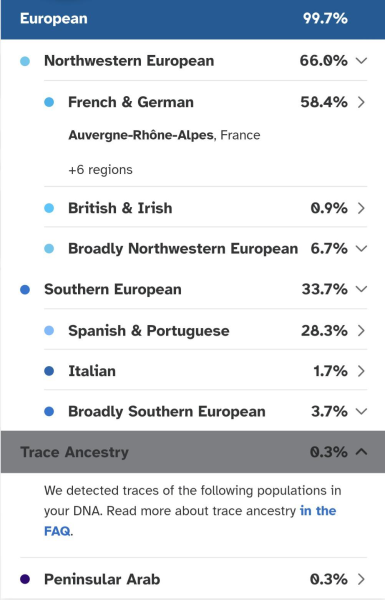Collapse the Northwestern European chevron
This screenshot has height=600, width=385.
coord(361,60)
